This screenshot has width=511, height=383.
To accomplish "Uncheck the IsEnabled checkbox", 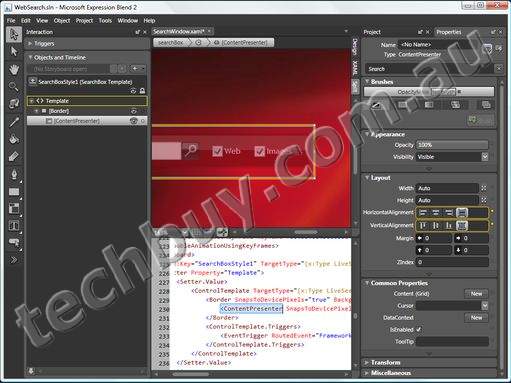I will click(x=419, y=329).
